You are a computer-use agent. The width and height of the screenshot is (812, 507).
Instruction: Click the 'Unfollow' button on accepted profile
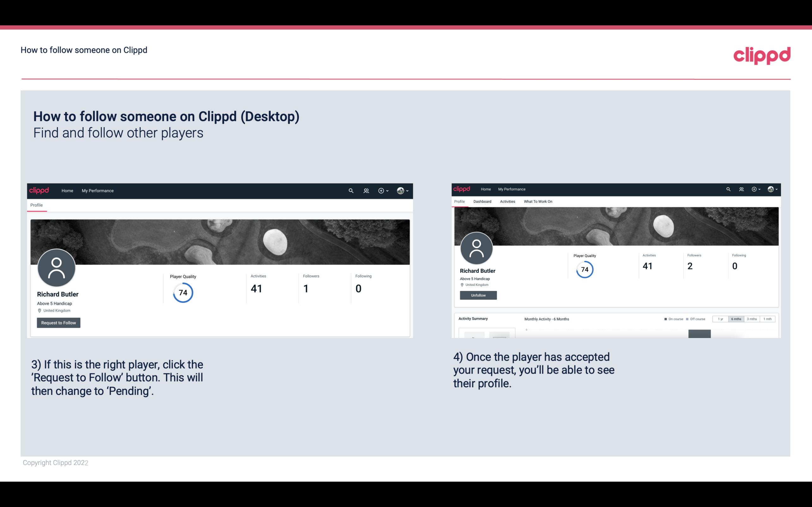coord(477,295)
